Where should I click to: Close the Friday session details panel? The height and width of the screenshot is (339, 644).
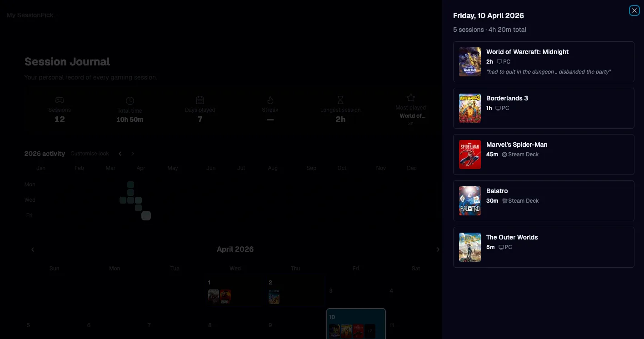coord(634,10)
